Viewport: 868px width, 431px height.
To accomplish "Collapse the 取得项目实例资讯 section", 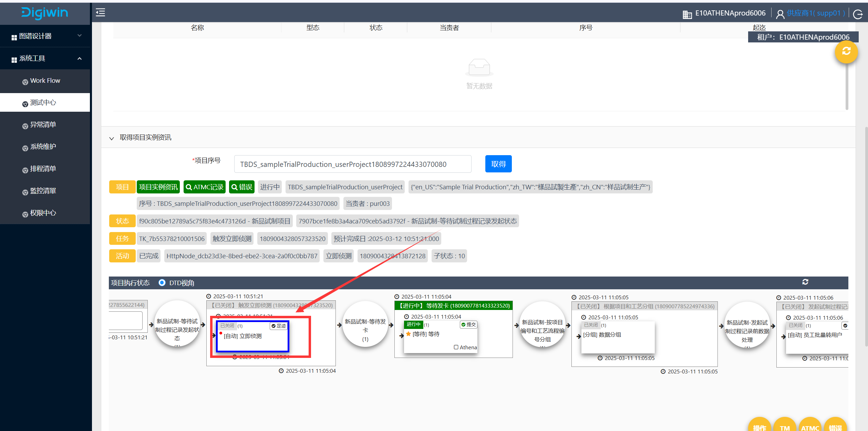I will click(112, 138).
